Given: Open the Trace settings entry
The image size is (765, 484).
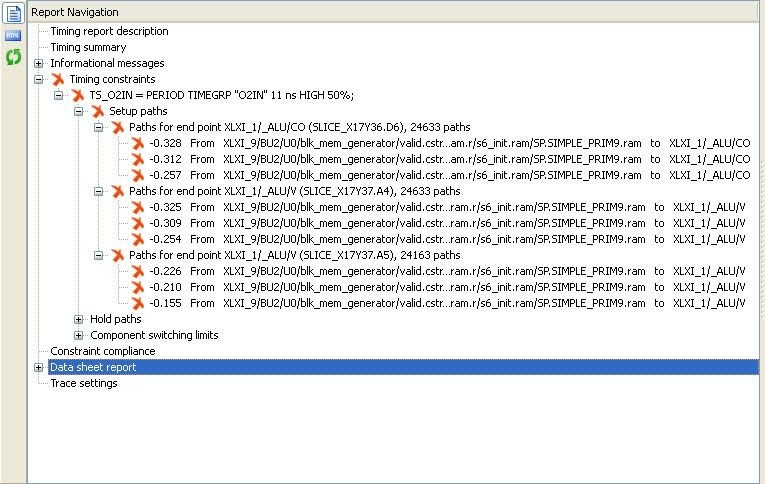Looking at the screenshot, I should tap(83, 383).
